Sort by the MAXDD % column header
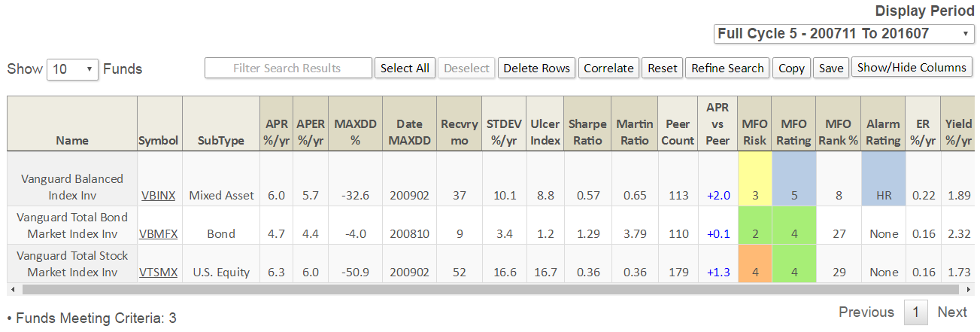 click(x=353, y=132)
